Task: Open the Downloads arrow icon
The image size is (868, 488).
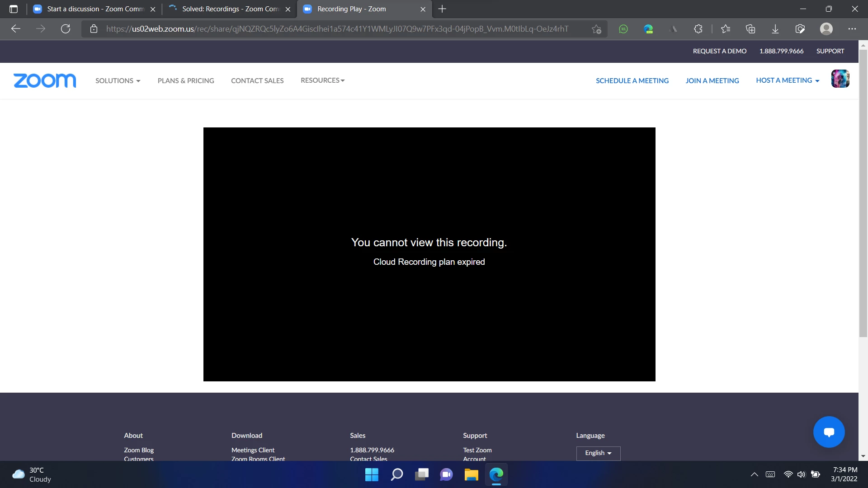Action: 775,29
